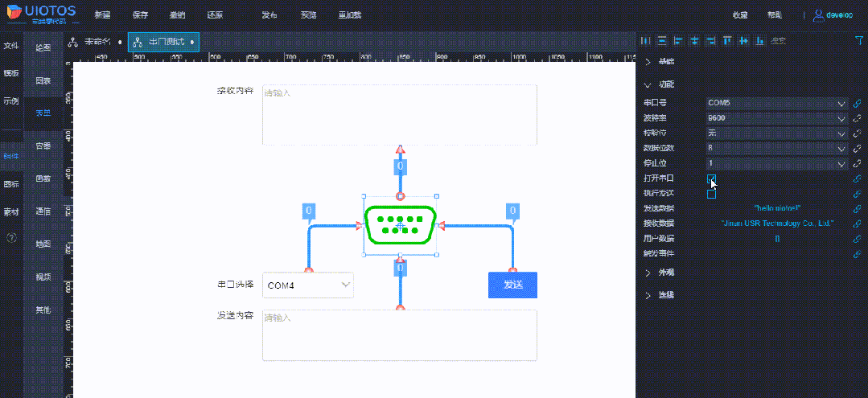
Task: Click 预览 in the top menu
Action: (308, 15)
